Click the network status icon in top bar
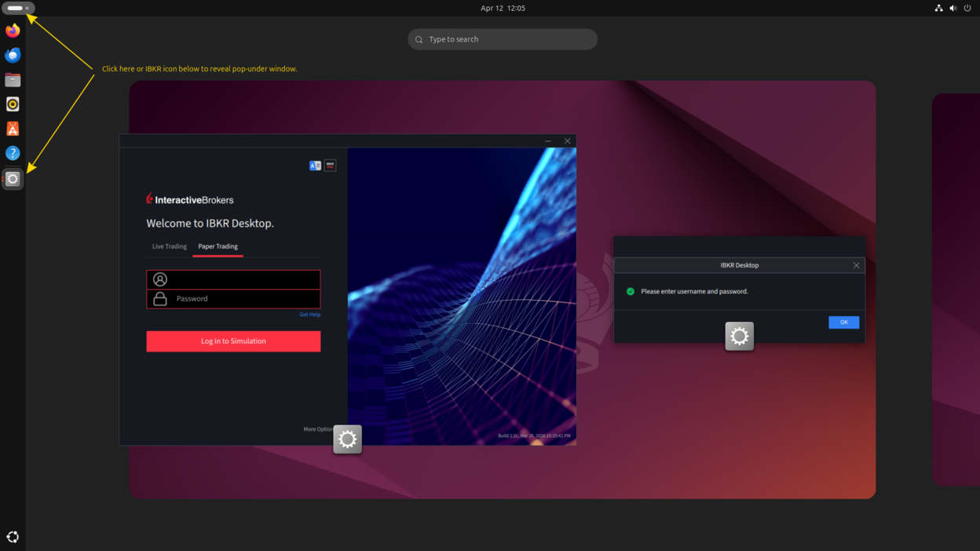Screen dimensions: 980x551 [x=938, y=8]
